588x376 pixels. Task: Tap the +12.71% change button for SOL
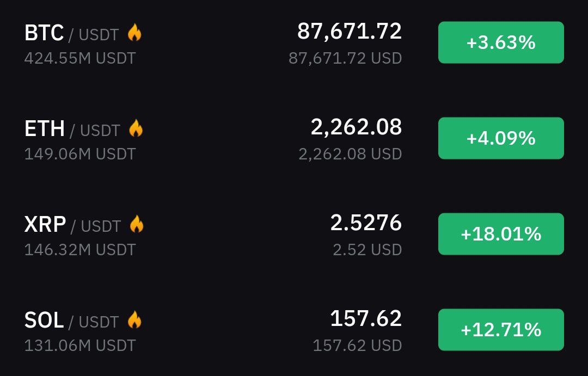click(501, 330)
